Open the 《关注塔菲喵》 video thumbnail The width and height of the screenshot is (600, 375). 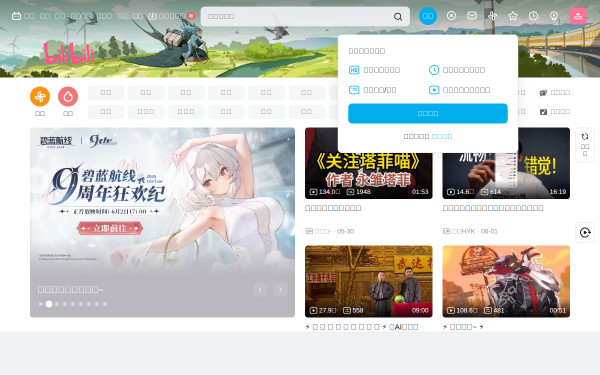pyautogui.click(x=368, y=163)
